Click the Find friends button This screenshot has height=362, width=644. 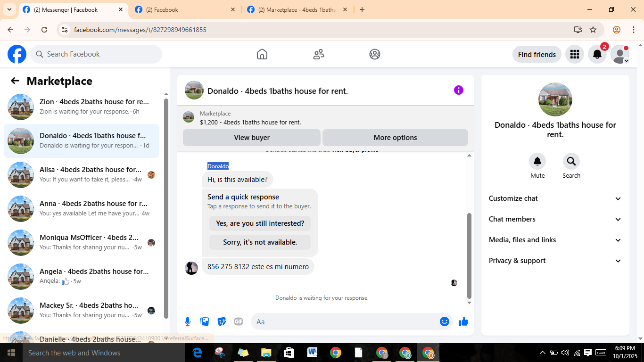[x=537, y=54]
